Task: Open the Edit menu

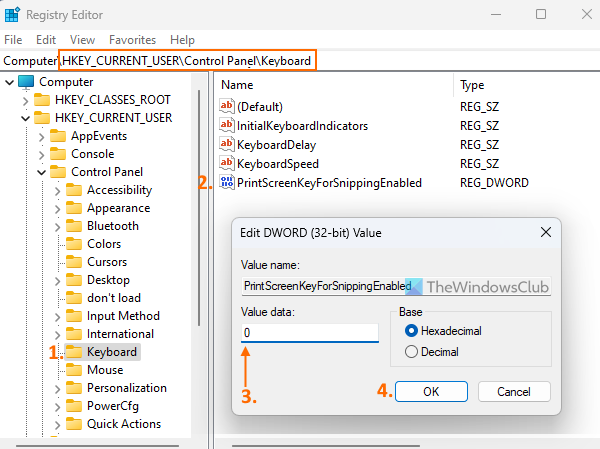Action: pyautogui.click(x=46, y=40)
